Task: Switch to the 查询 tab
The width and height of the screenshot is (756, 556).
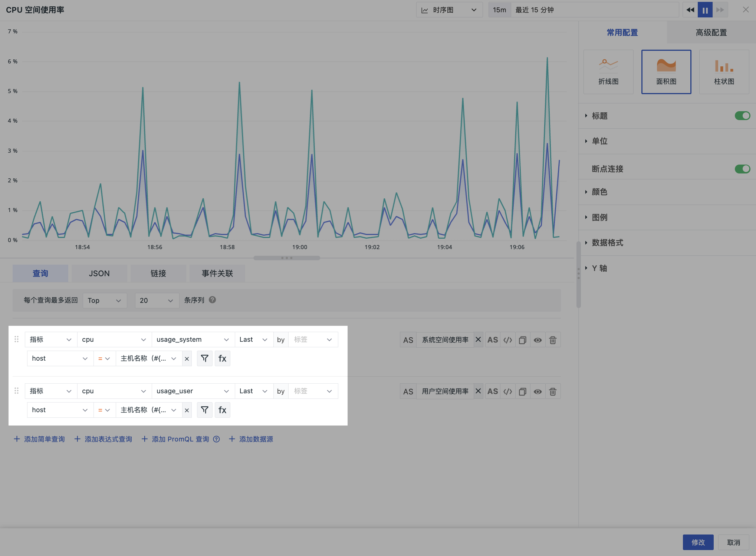Action: (40, 273)
